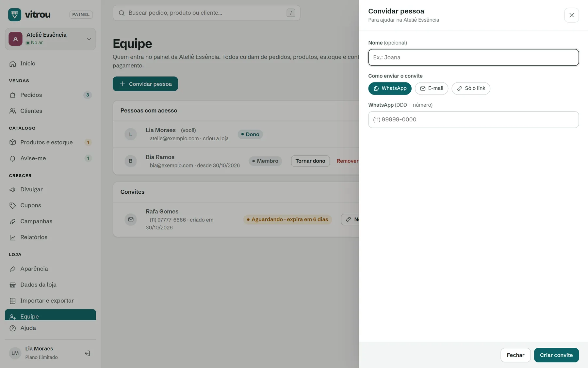The height and width of the screenshot is (368, 588).
Task: Click the envelope icon on Rafa Gomes invite
Action: [x=131, y=219]
